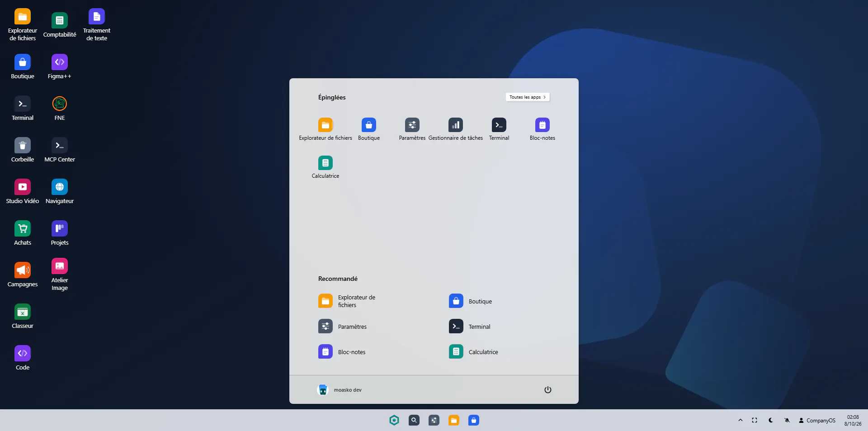The height and width of the screenshot is (431, 868).
Task: Open Paramètres from the taskbar
Action: tap(434, 420)
